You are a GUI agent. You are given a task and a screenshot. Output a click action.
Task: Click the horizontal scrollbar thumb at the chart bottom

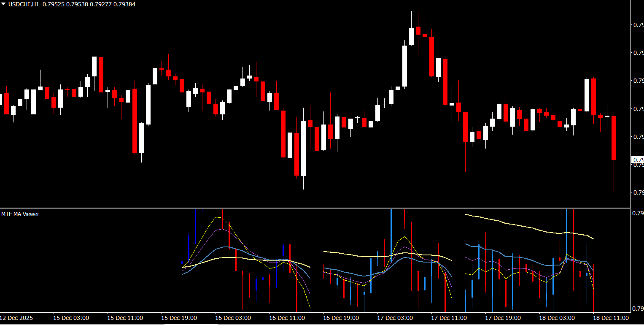tap(191, 324)
